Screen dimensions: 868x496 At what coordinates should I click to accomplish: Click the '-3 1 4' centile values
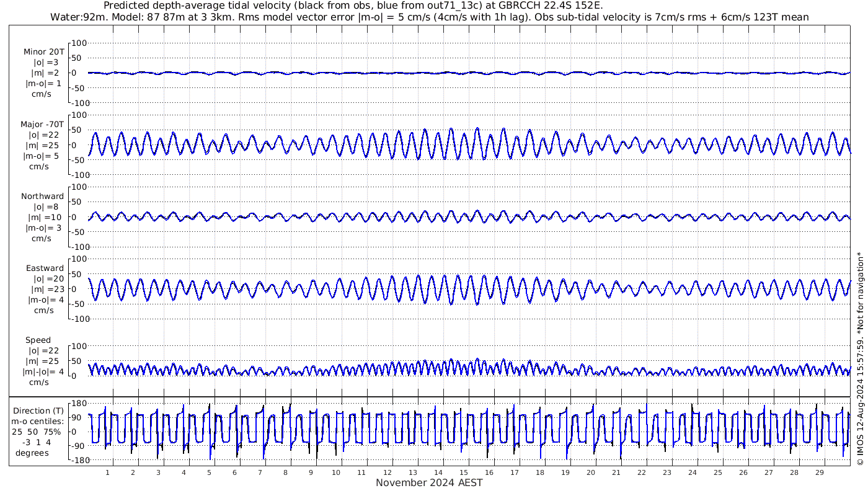click(x=37, y=442)
